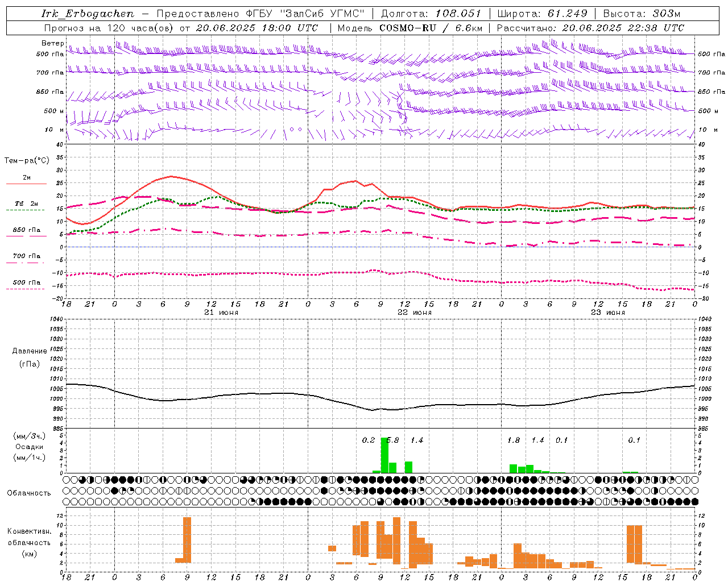
Task: Click the '(гПа)' unit under Давление
Action: click(x=30, y=364)
